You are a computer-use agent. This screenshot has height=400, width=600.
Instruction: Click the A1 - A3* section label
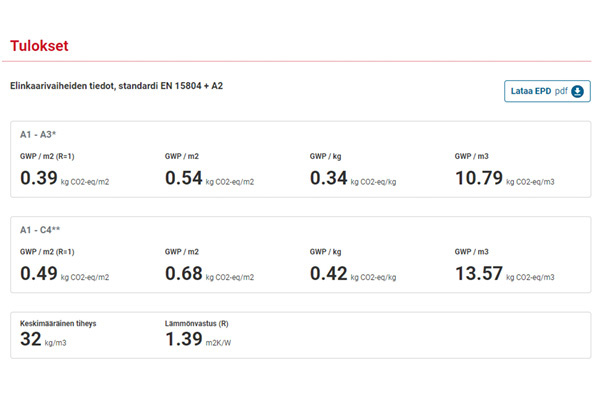38,134
